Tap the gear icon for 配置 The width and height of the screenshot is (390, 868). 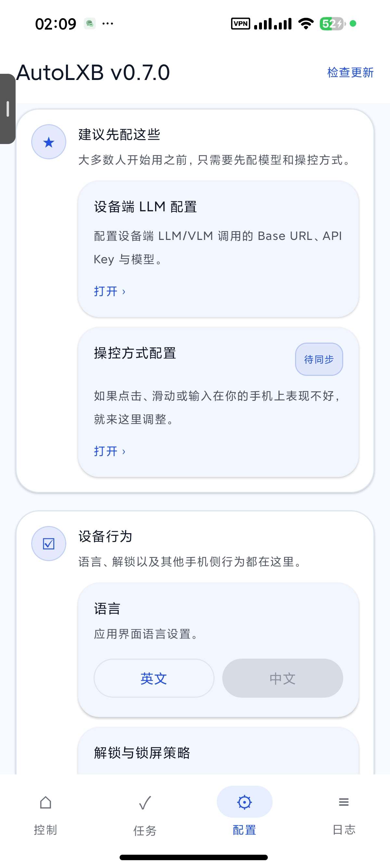point(244,802)
